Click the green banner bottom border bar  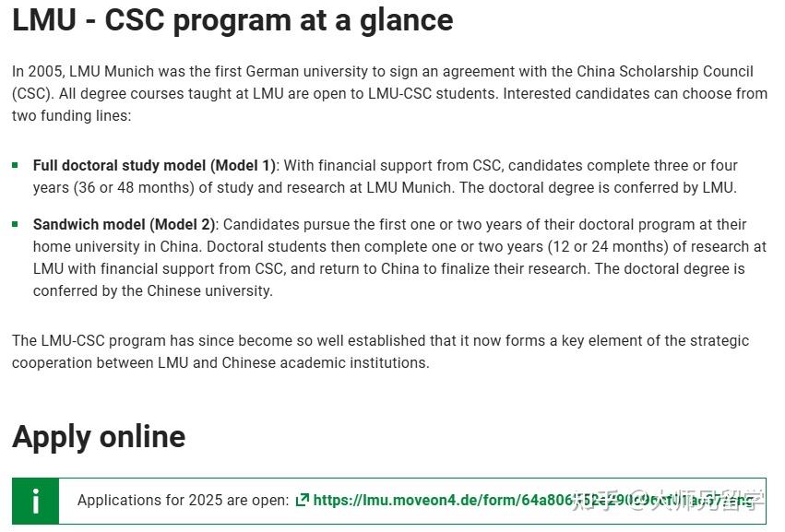tap(387, 526)
